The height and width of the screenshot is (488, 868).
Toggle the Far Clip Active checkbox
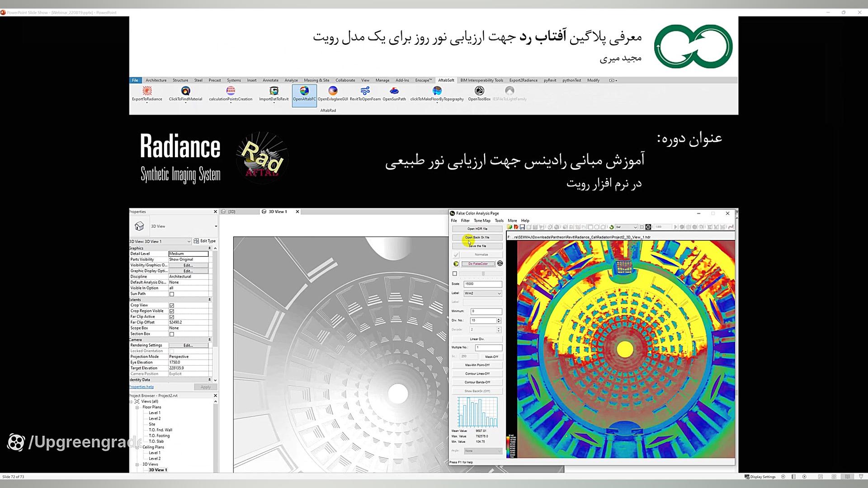point(172,317)
